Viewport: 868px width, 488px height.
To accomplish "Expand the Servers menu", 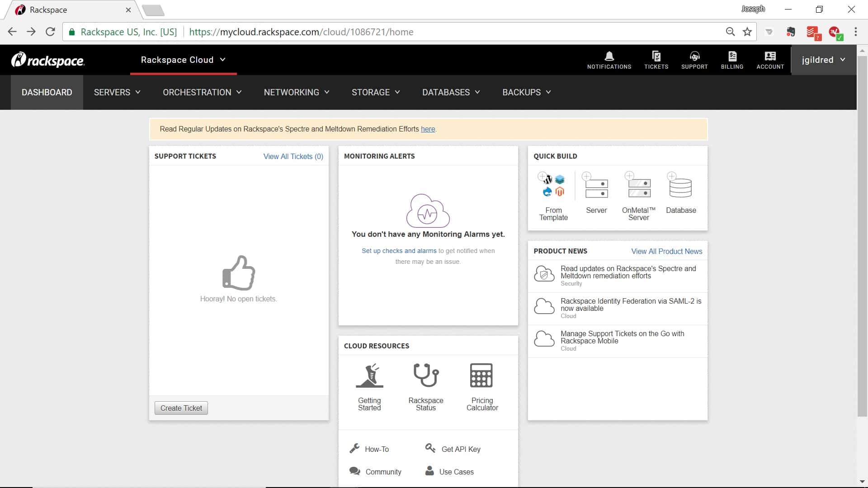I will tap(117, 92).
